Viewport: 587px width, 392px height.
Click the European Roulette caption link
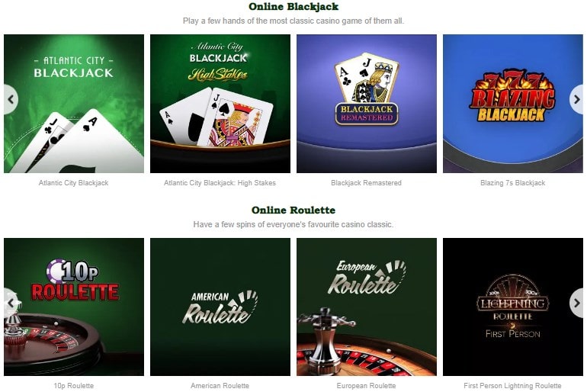367,386
